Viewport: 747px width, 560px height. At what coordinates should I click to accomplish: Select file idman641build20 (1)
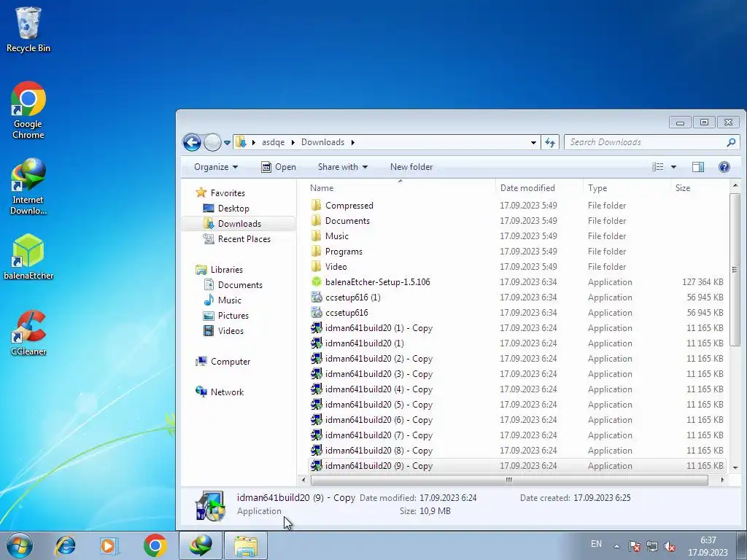pyautogui.click(x=365, y=343)
